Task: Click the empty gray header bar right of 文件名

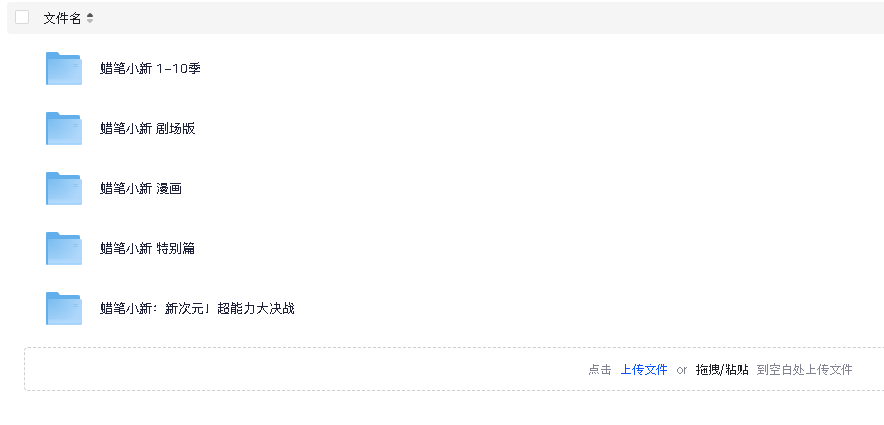Action: pyautogui.click(x=485, y=18)
